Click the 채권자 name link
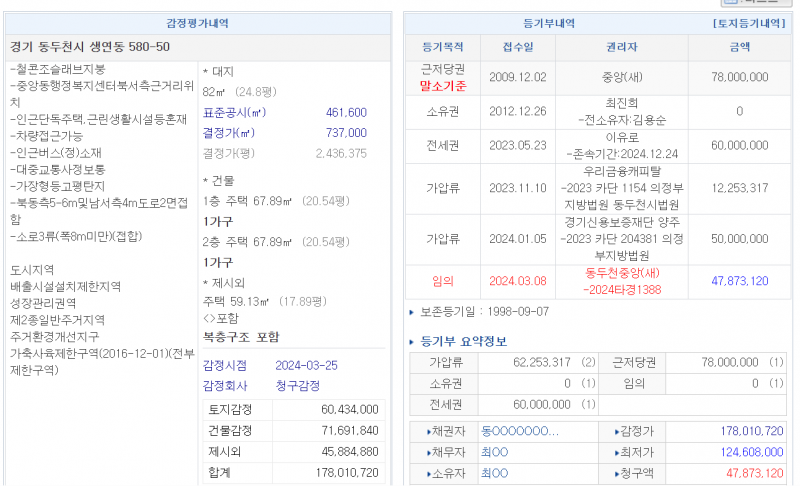Screen dimensions: 800x486 [x=519, y=432]
